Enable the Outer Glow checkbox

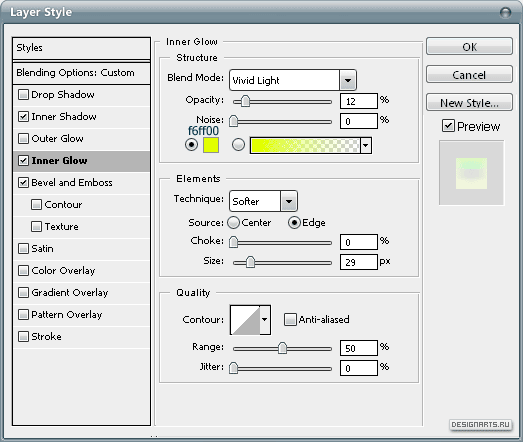tap(23, 139)
